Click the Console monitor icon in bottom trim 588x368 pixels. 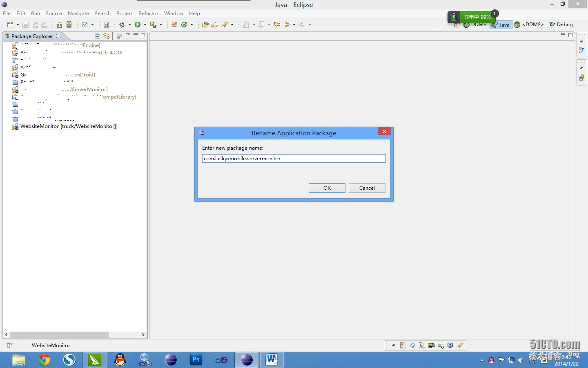[450, 346]
